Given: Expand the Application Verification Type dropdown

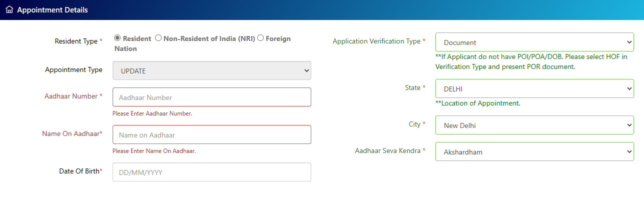Looking at the screenshot, I should tap(534, 42).
